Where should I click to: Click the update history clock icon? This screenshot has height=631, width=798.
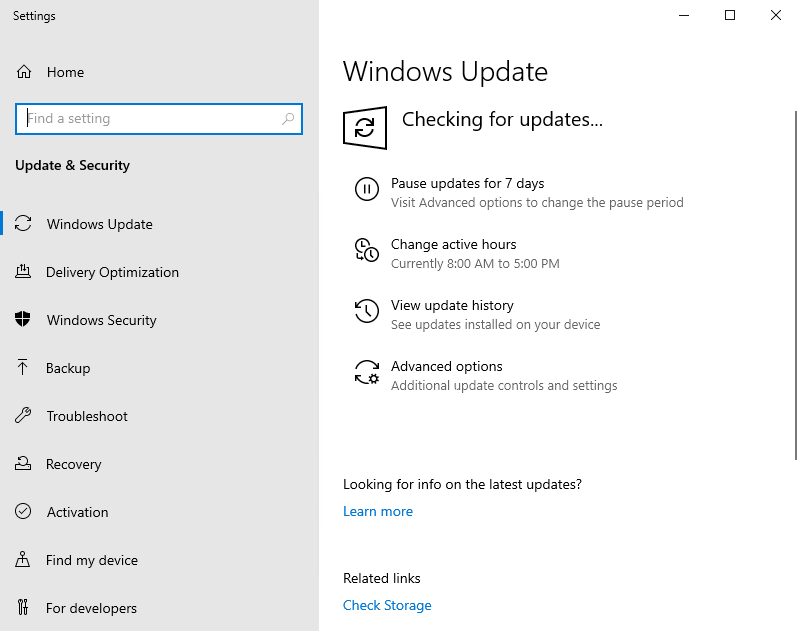[x=366, y=311]
